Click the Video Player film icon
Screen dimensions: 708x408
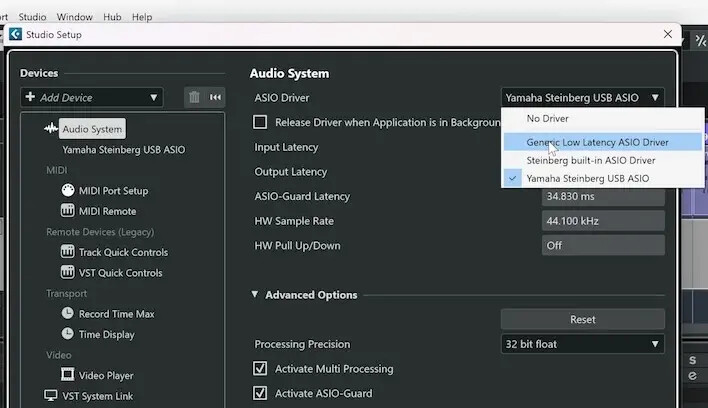pos(68,375)
